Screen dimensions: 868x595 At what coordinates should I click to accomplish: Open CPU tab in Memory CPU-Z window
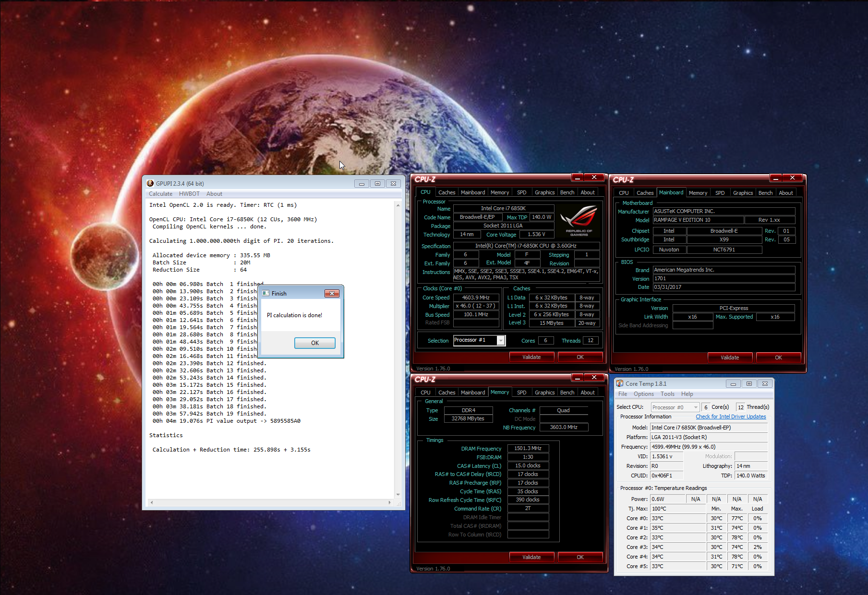pos(426,393)
